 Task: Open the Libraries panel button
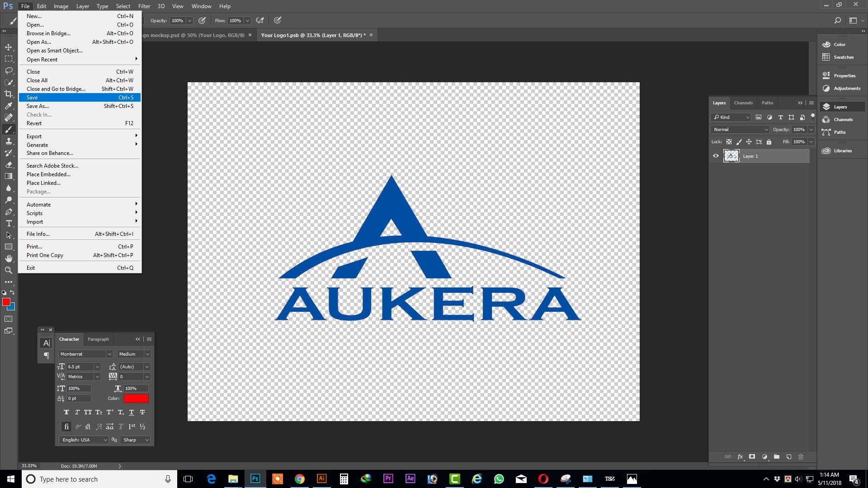point(842,150)
